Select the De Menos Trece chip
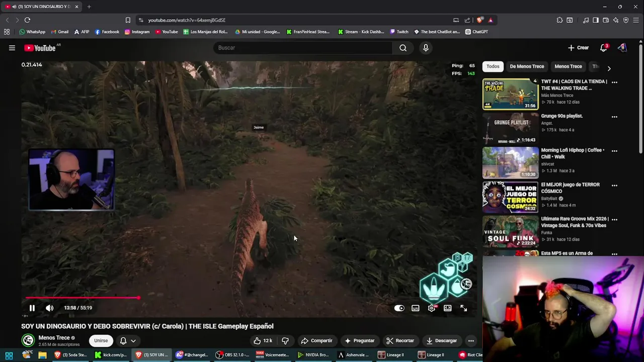 click(527, 66)
